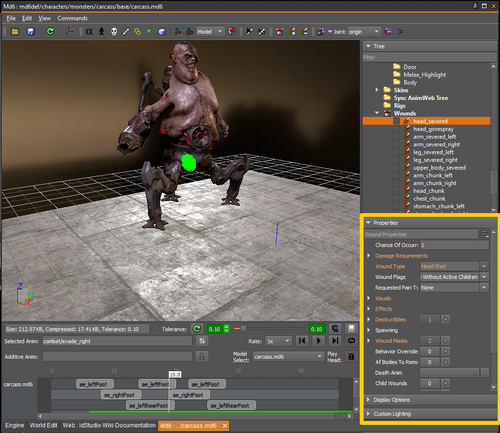Click the axis flag icon in toolbar
The image size is (500, 433).
(x=70, y=31)
